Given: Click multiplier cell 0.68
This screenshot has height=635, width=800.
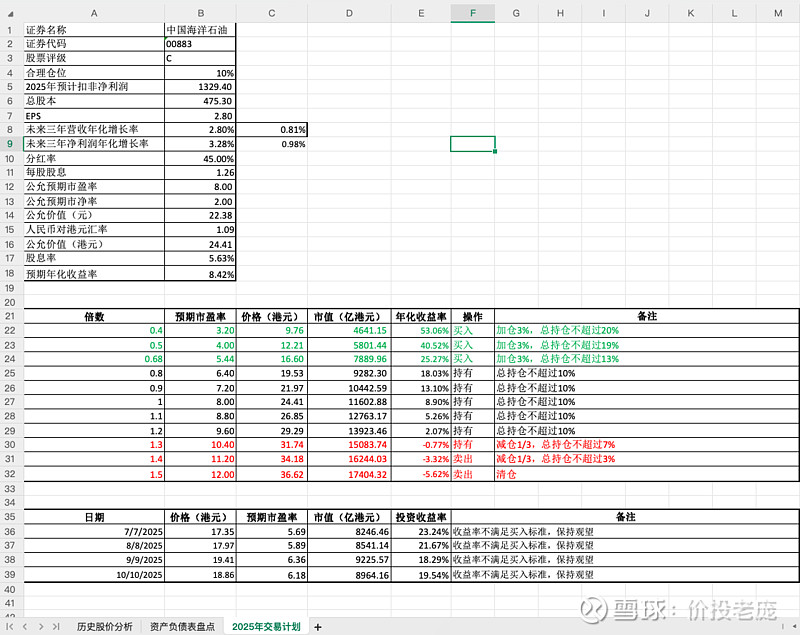Looking at the screenshot, I should (94, 359).
